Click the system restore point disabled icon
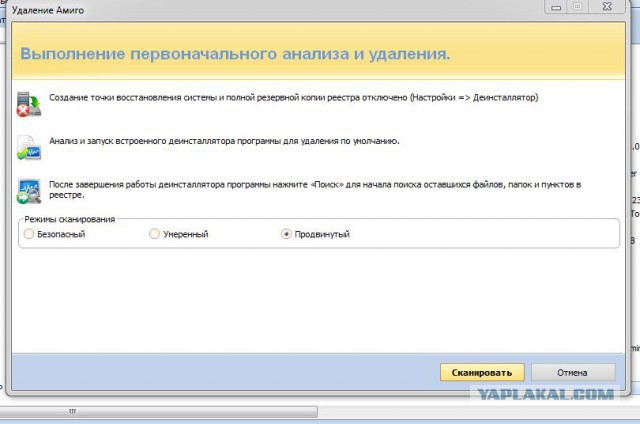This screenshot has height=424, width=640. point(29,104)
